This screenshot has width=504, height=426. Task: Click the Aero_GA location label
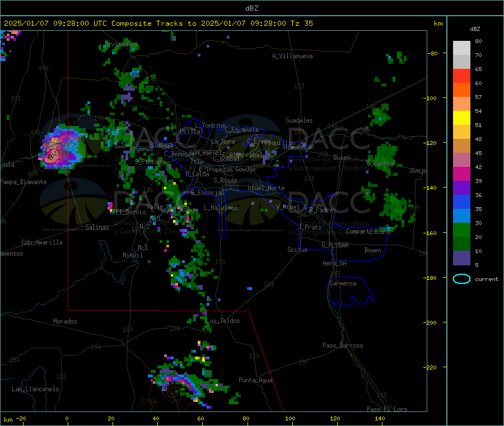coord(335,263)
